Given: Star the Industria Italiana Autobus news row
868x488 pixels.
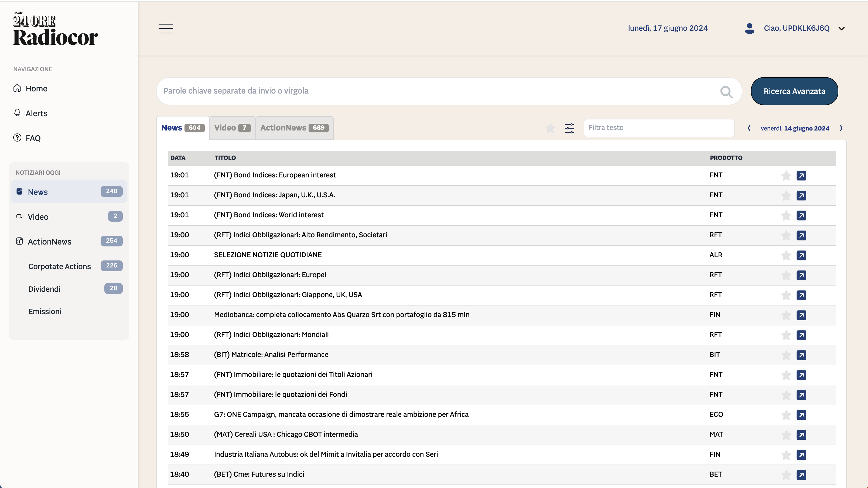Looking at the screenshot, I should click(786, 455).
